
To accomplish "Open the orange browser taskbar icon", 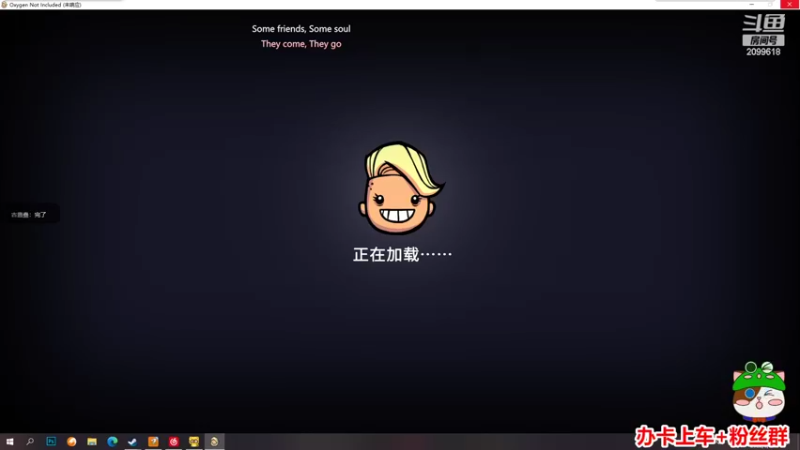I will pyautogui.click(x=71, y=441).
